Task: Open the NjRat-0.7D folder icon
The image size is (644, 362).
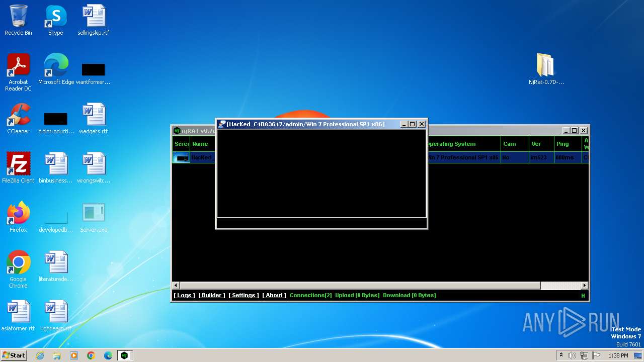Action: 546,69
